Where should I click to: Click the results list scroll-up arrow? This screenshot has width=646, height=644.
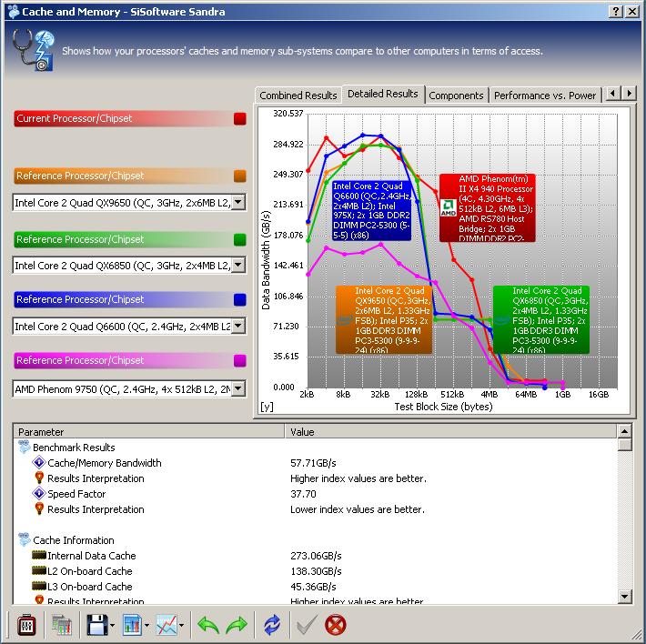pos(624,431)
